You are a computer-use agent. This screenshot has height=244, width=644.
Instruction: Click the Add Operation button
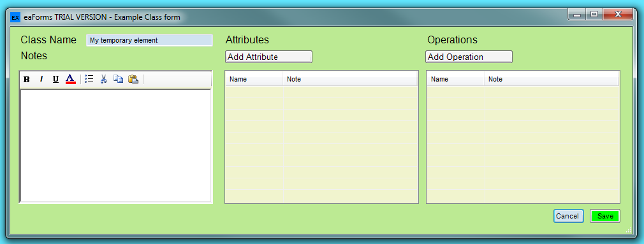coord(469,57)
